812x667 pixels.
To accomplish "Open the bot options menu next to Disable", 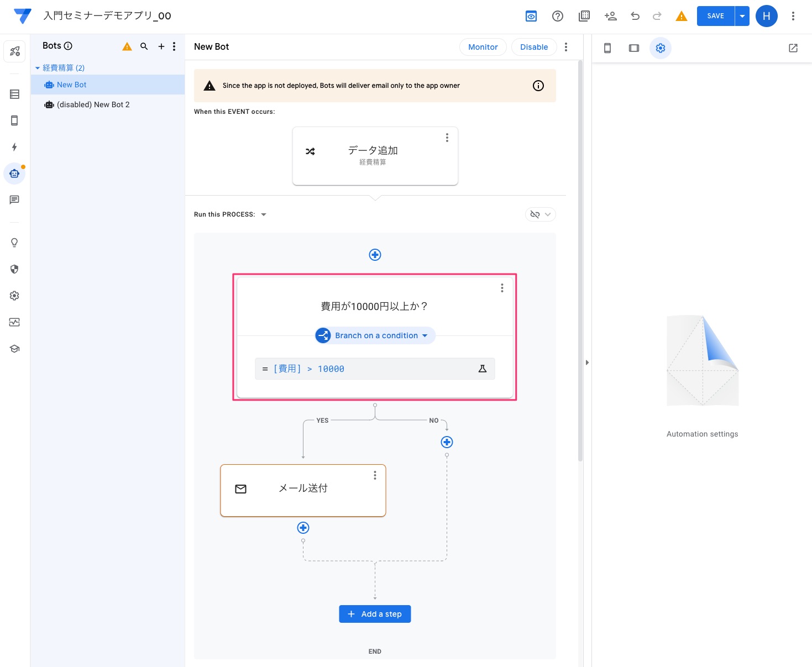I will pos(565,47).
